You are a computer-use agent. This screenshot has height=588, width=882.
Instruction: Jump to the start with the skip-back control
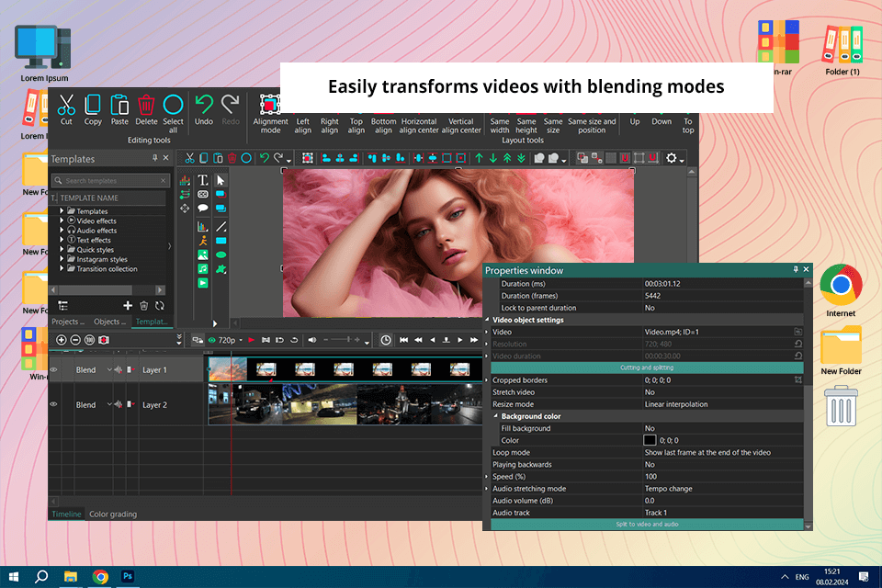coord(403,340)
